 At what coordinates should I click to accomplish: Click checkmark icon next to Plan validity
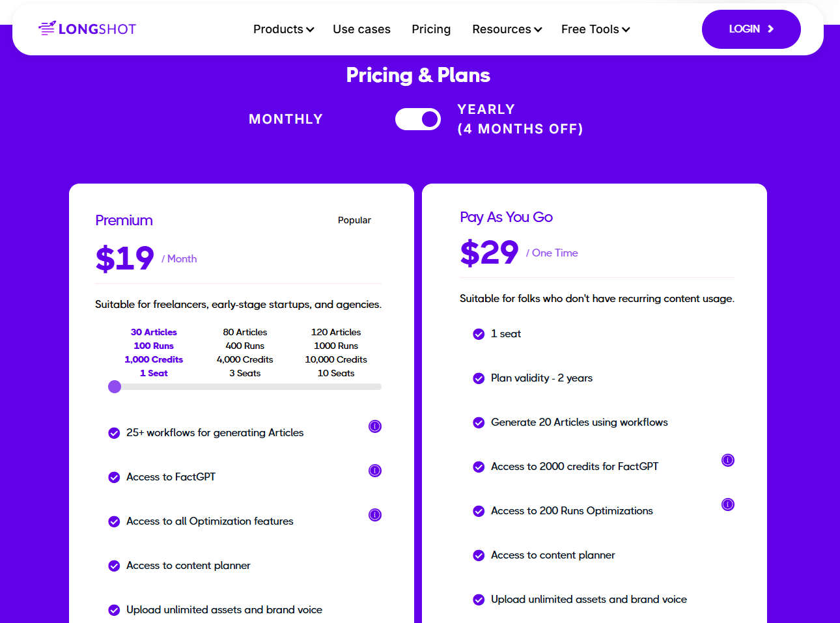[x=479, y=378]
